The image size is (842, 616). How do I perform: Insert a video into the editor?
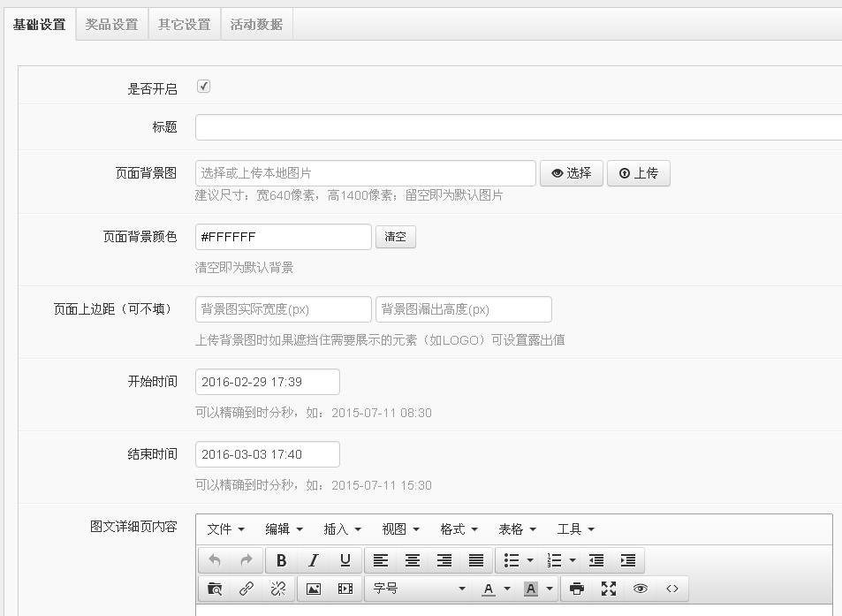[x=345, y=588]
